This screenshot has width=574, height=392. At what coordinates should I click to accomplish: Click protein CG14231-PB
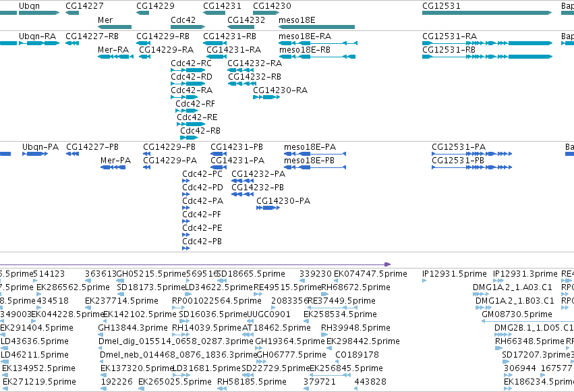[x=237, y=147]
